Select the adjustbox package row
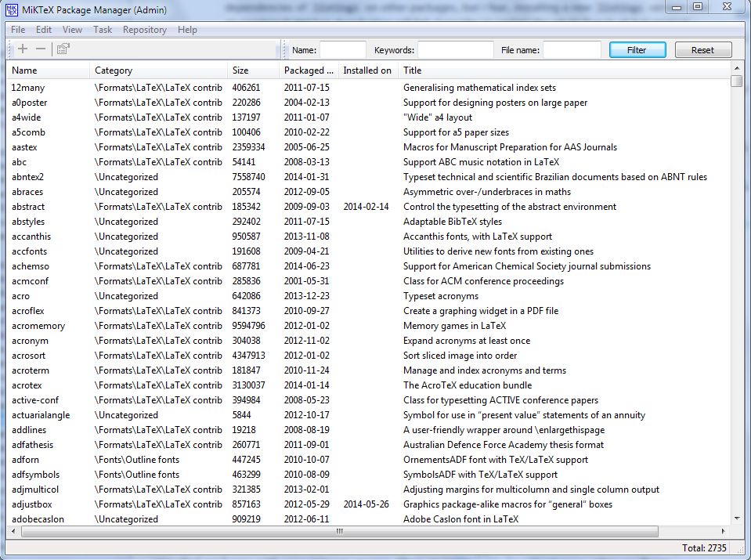Image resolution: width=751 pixels, height=560 pixels. pyautogui.click(x=369, y=504)
